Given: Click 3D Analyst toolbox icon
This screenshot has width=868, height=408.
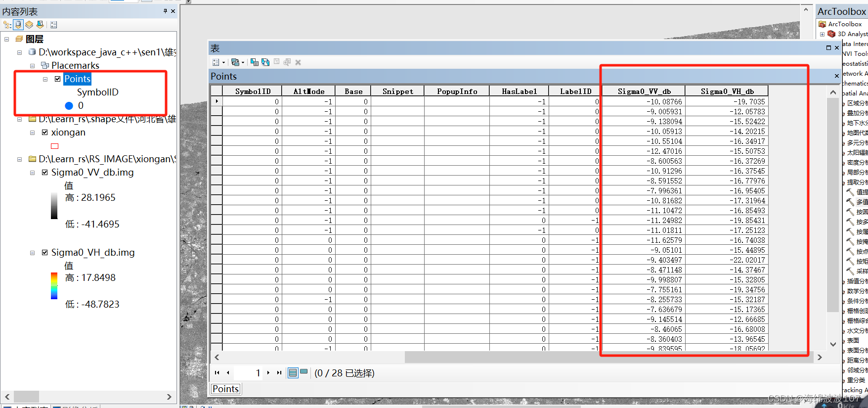Looking at the screenshot, I should click(x=831, y=34).
